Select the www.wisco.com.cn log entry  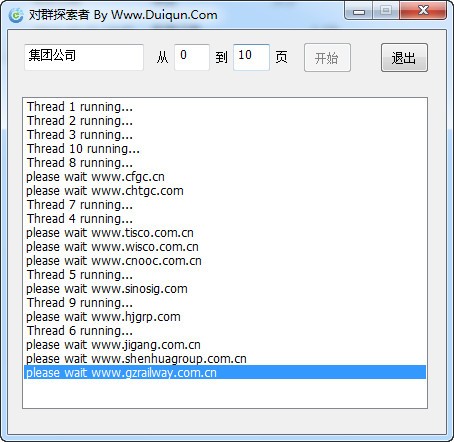tap(225, 247)
